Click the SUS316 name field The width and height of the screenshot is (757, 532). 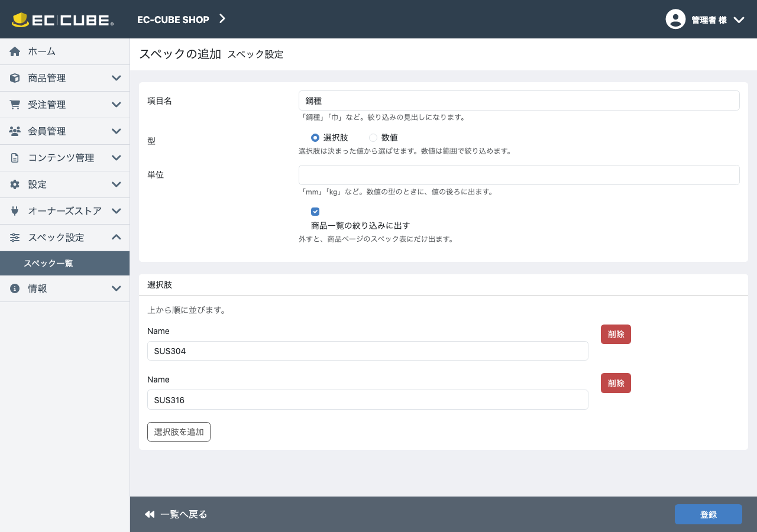[368, 400]
